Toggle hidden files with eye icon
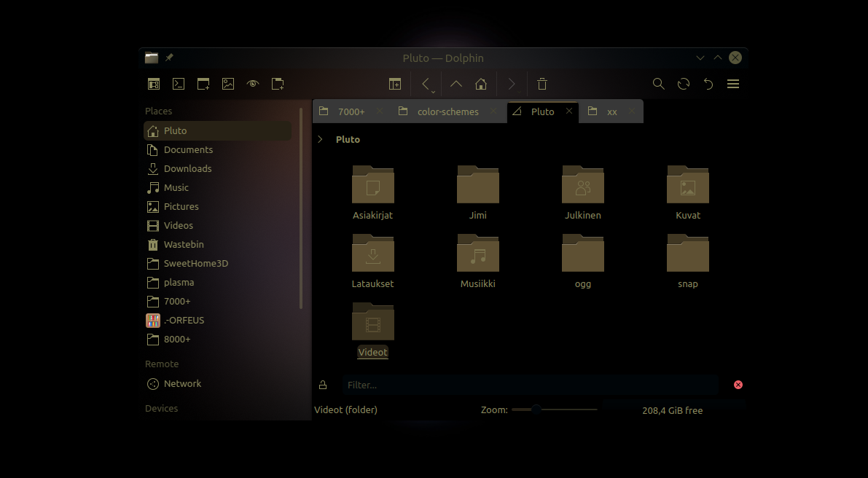Image resolution: width=868 pixels, height=478 pixels. click(x=253, y=84)
